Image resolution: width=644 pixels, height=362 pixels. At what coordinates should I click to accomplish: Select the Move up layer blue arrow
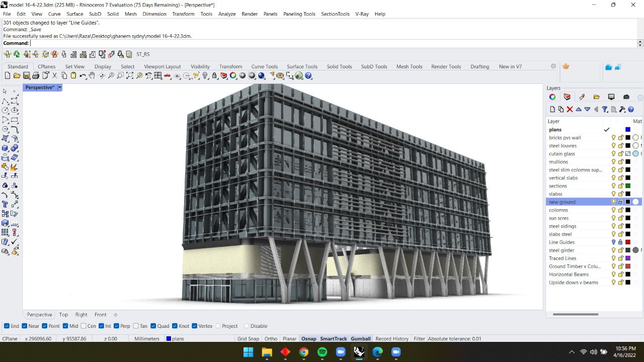coord(579,109)
